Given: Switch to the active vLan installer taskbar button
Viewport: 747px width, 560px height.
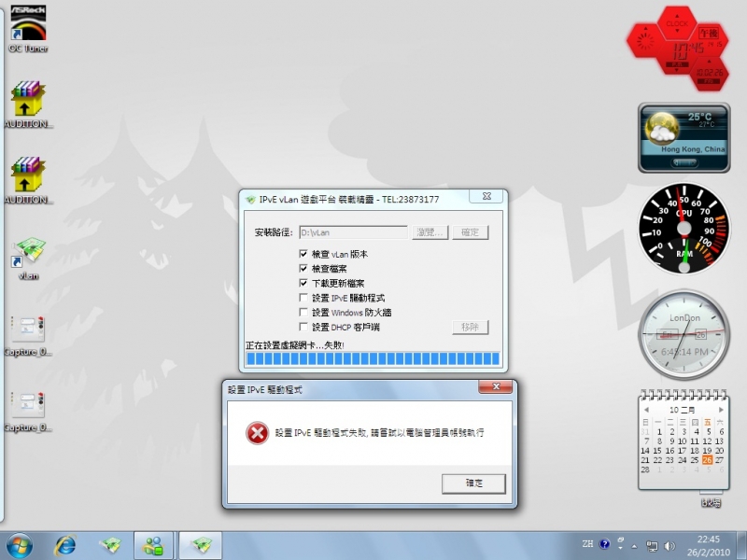Looking at the screenshot, I should (x=201, y=546).
